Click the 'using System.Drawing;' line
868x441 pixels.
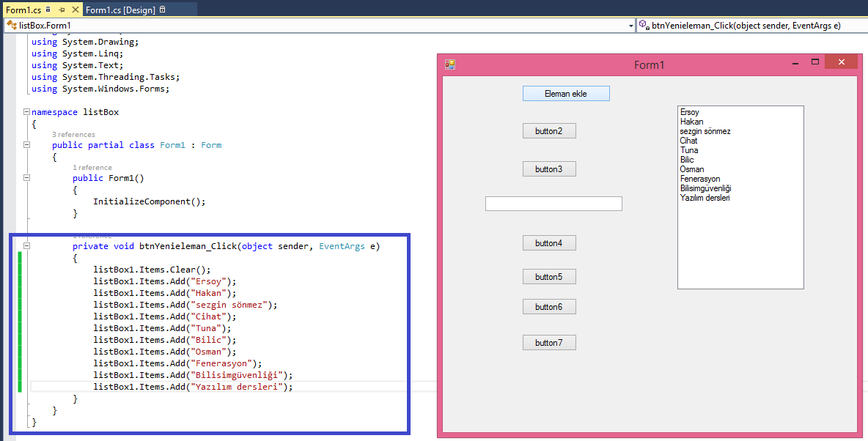[x=85, y=42]
